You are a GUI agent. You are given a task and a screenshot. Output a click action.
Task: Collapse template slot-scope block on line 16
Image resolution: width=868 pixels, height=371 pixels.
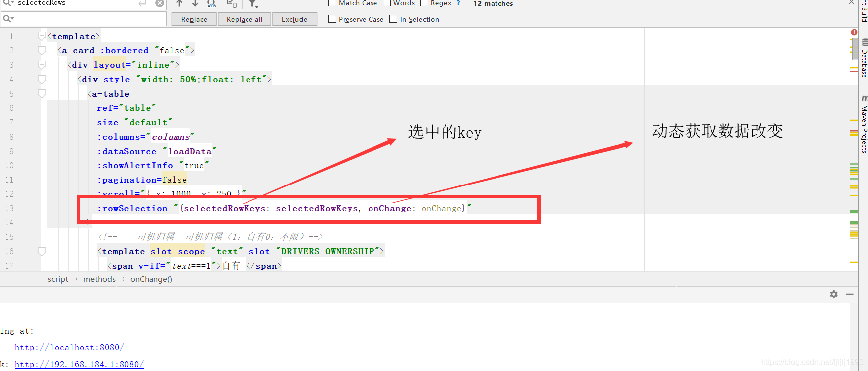pyautogui.click(x=42, y=251)
